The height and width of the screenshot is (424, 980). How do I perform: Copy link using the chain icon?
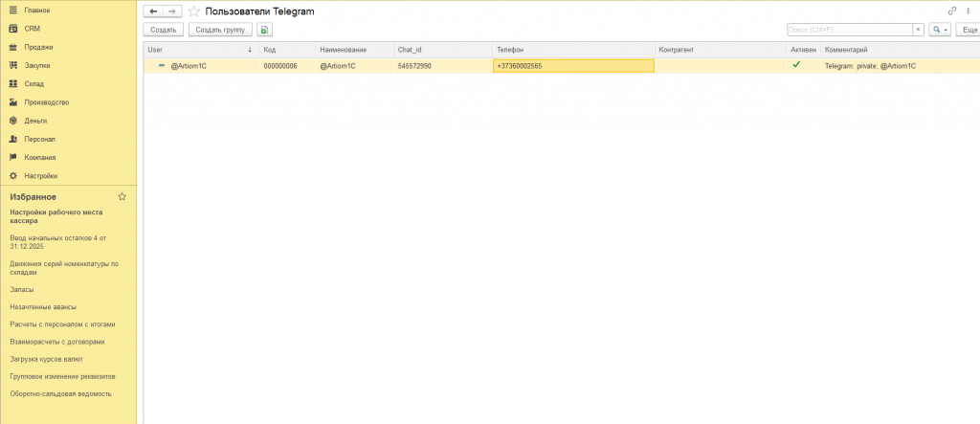click(x=952, y=11)
